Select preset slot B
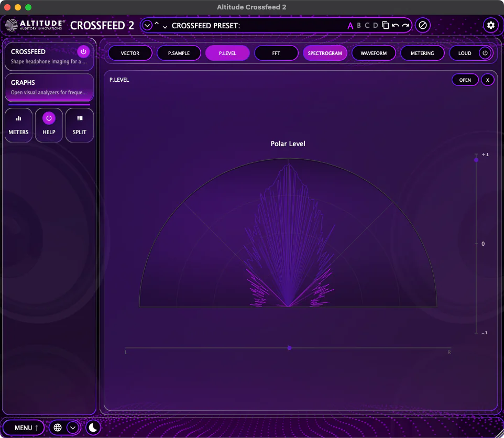This screenshot has height=438, width=504. pyautogui.click(x=359, y=25)
